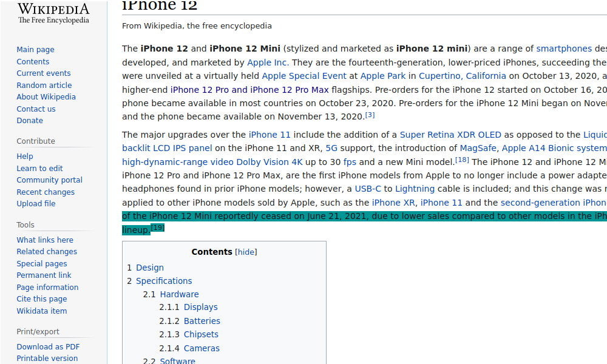The height and width of the screenshot is (364, 607).
Task: Open About Wikipedia link
Action: [46, 96]
